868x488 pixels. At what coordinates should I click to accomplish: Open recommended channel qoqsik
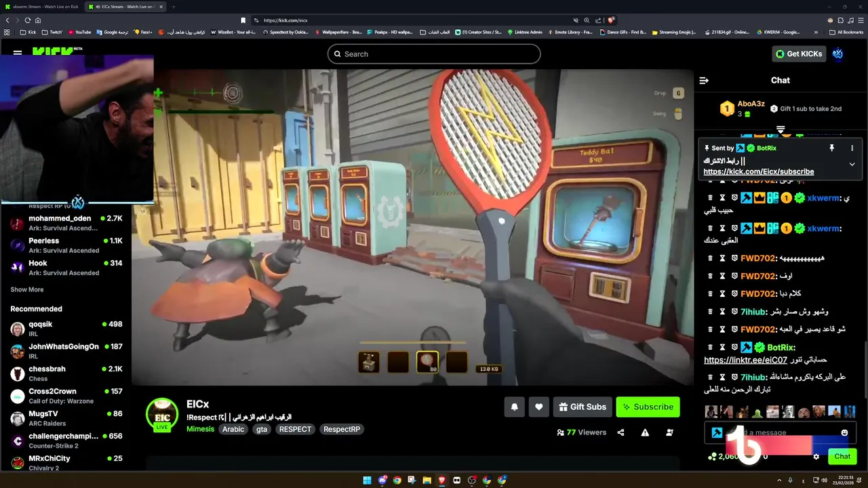coord(66,329)
